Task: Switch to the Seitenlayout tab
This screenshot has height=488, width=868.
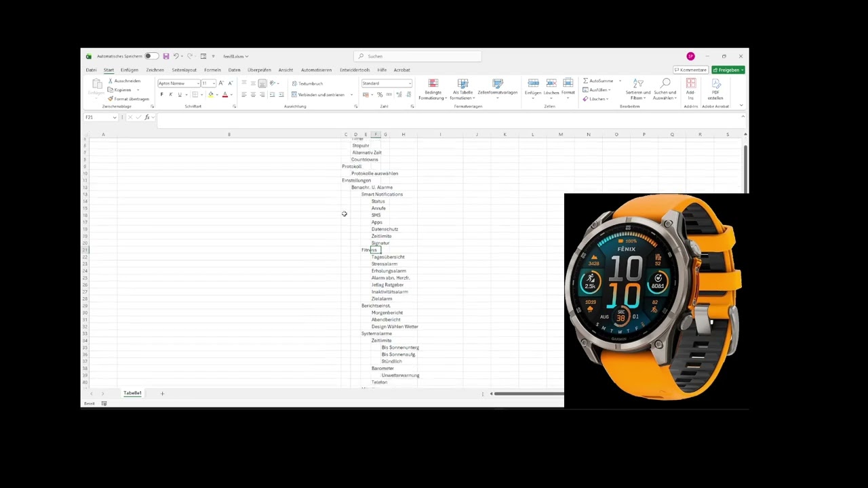Action: pyautogui.click(x=184, y=70)
